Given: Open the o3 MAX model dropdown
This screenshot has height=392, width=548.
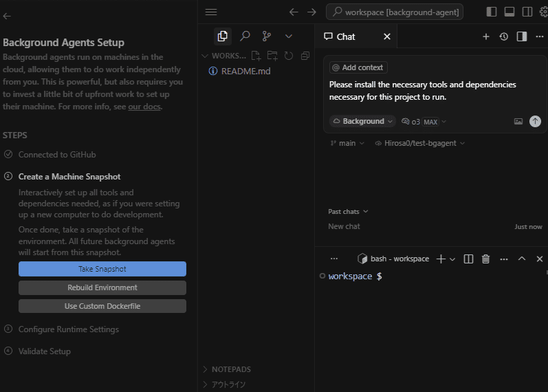Looking at the screenshot, I should 424,122.
